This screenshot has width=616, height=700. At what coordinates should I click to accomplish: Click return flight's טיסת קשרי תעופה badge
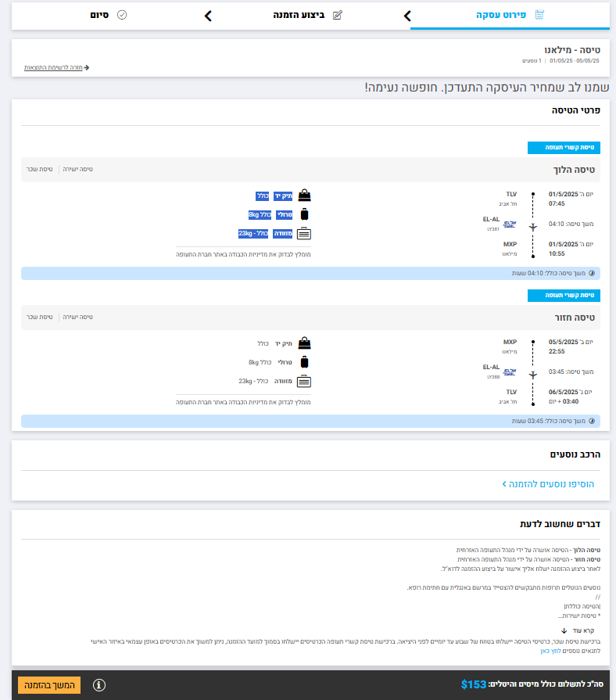point(564,296)
